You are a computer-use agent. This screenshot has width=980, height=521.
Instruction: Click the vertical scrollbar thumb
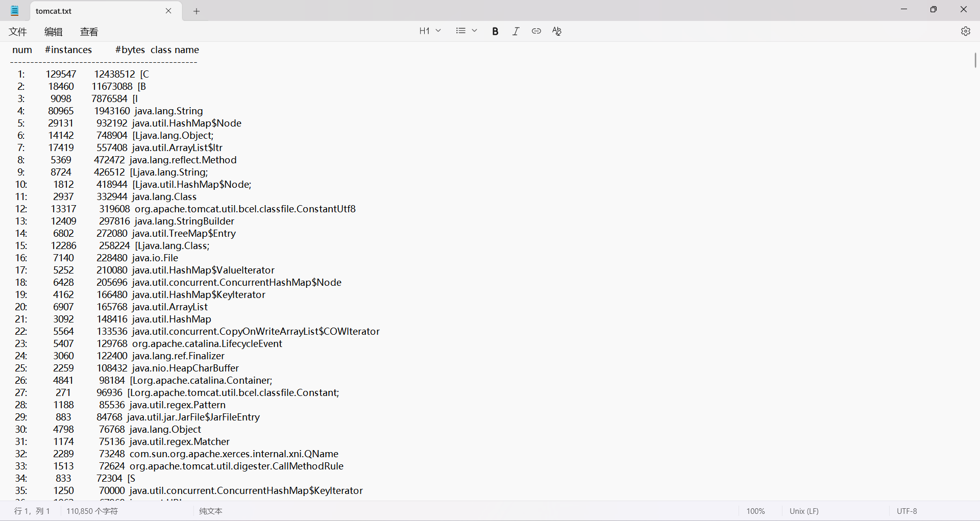(975, 60)
